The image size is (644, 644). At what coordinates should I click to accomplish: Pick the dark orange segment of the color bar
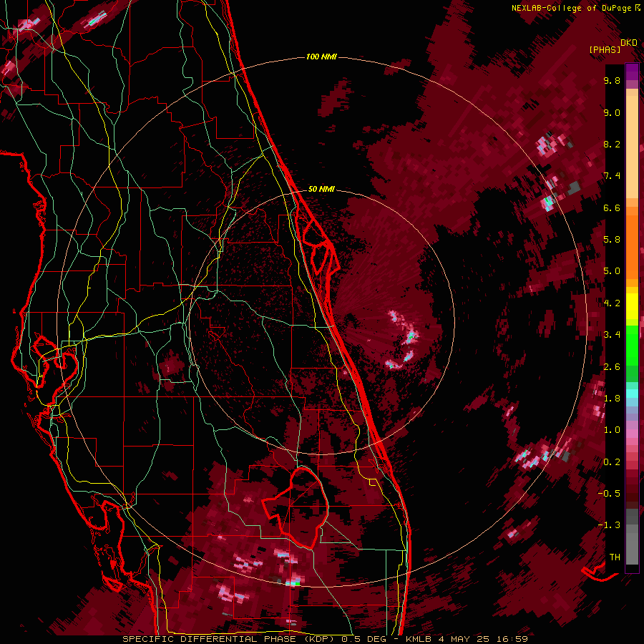click(x=632, y=246)
